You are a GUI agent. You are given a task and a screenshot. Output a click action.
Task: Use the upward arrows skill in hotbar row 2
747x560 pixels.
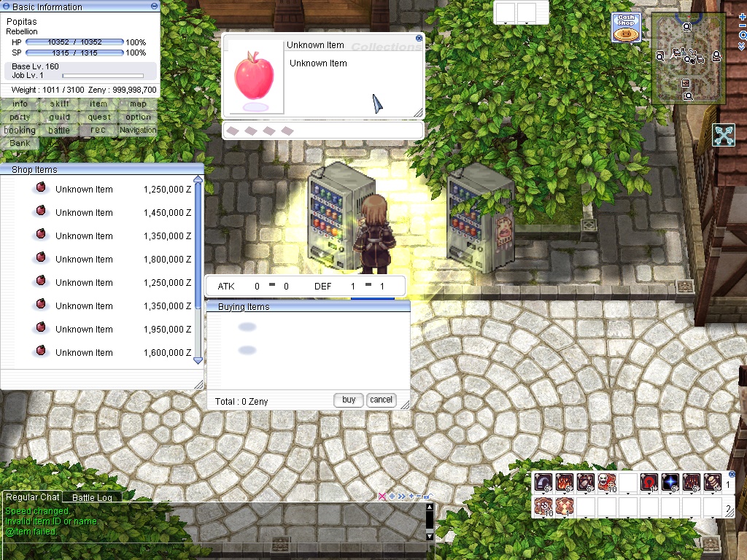[x=565, y=507]
